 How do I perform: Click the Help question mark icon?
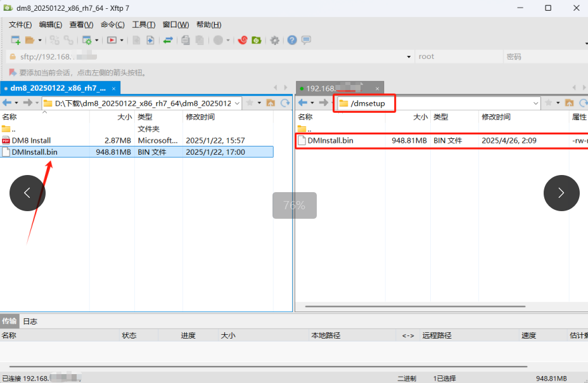[x=291, y=40]
